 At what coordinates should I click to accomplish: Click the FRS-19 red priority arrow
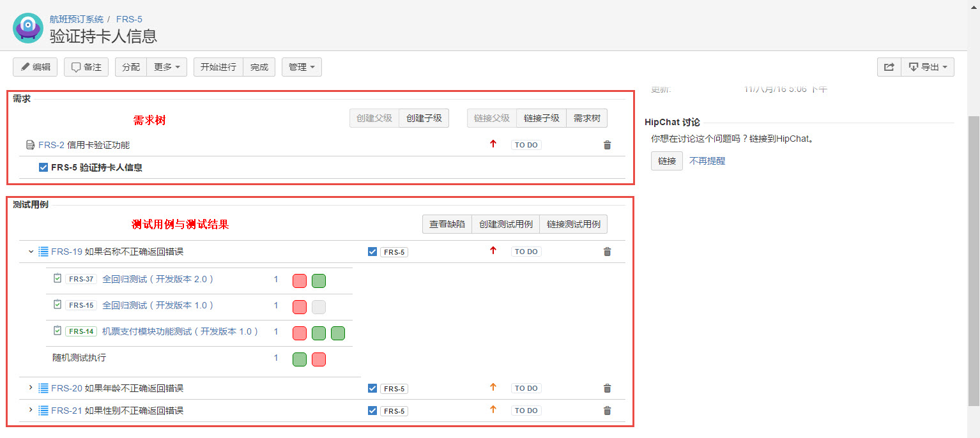[x=493, y=251]
